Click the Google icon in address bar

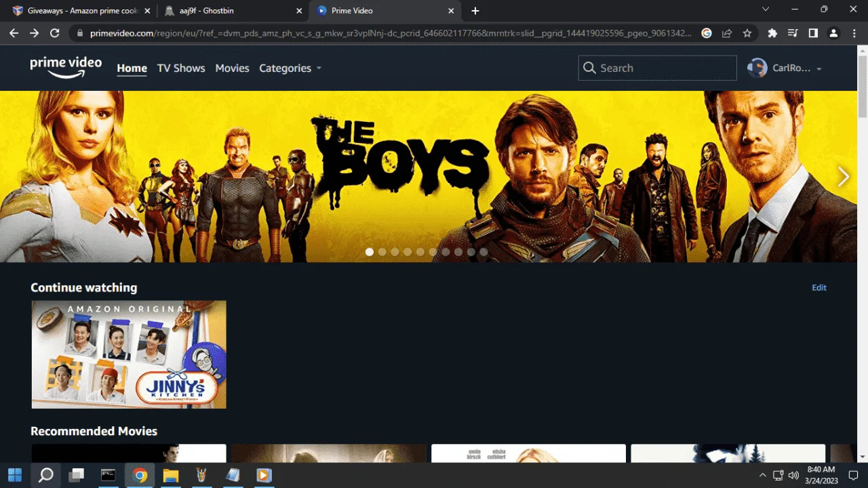coord(707,33)
